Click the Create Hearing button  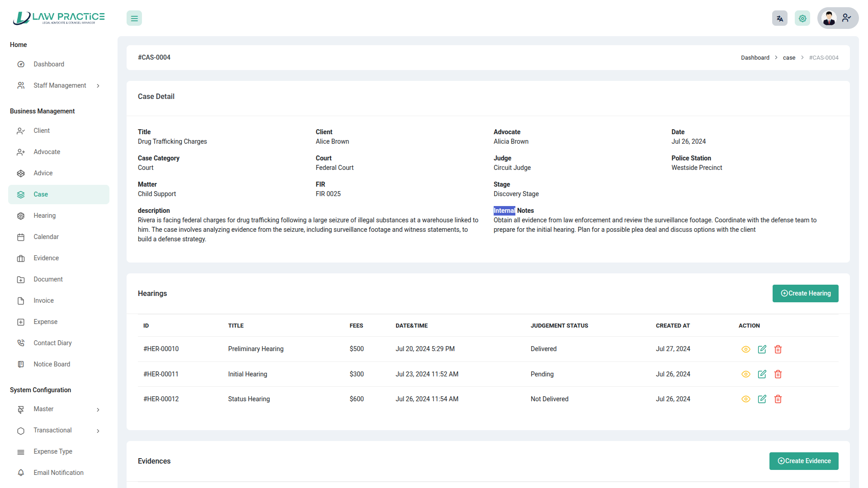(x=805, y=293)
